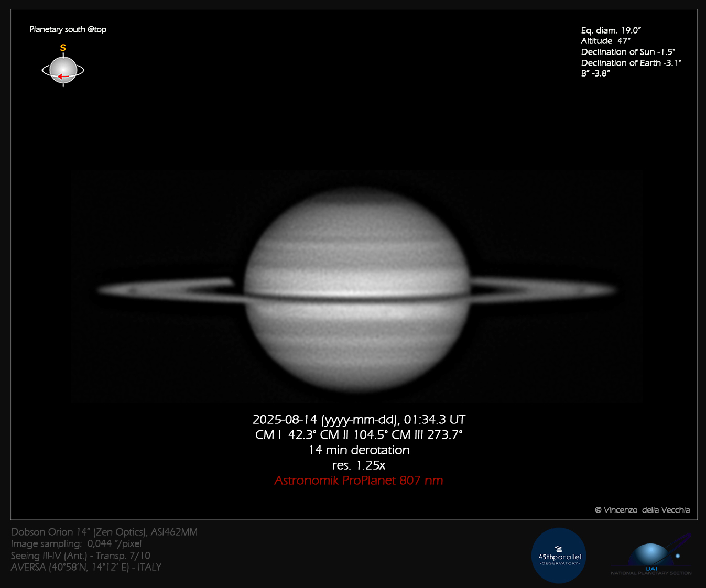Click the © Vincenzo della Vecchia credit
This screenshot has height=588, width=706.
tap(642, 510)
